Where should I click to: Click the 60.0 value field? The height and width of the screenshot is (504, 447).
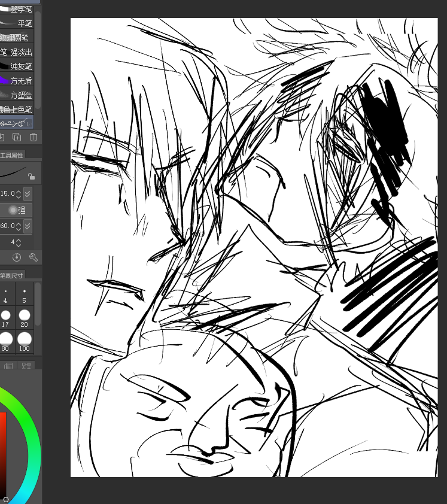7,226
